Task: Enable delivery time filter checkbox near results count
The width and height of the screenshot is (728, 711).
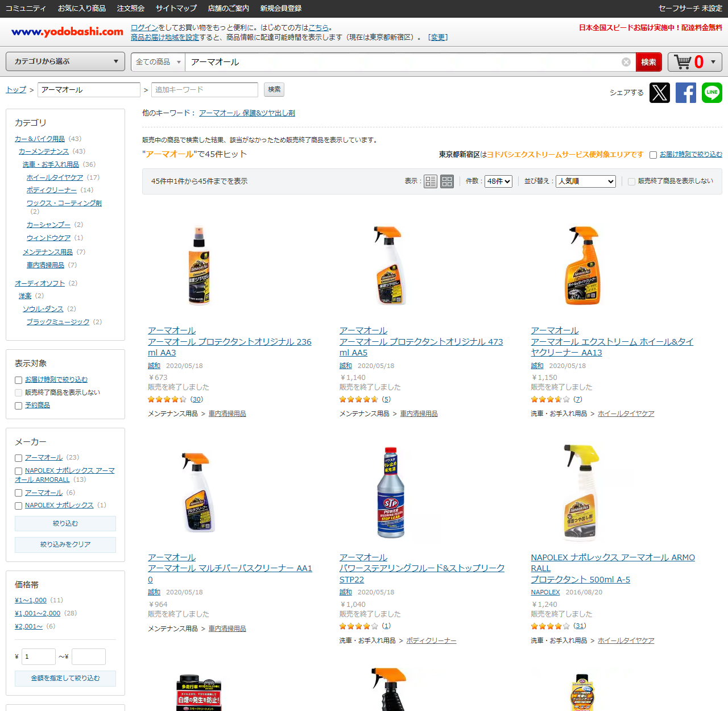Action: (653, 155)
